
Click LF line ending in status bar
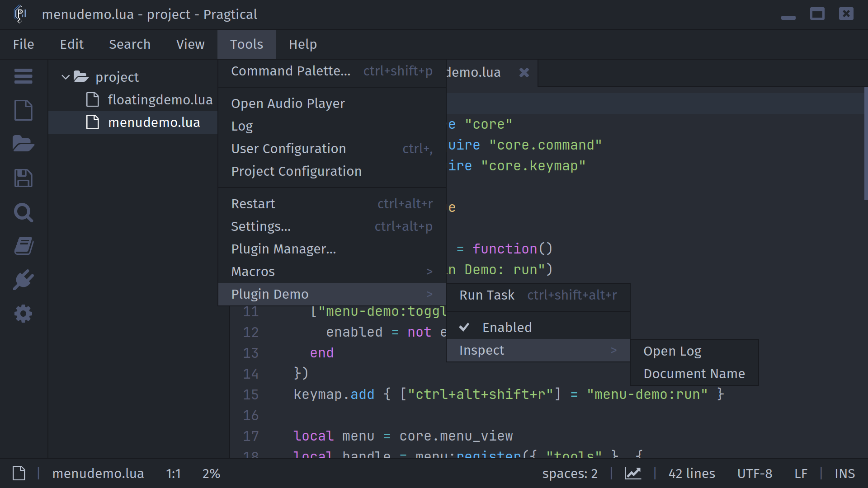point(801,474)
